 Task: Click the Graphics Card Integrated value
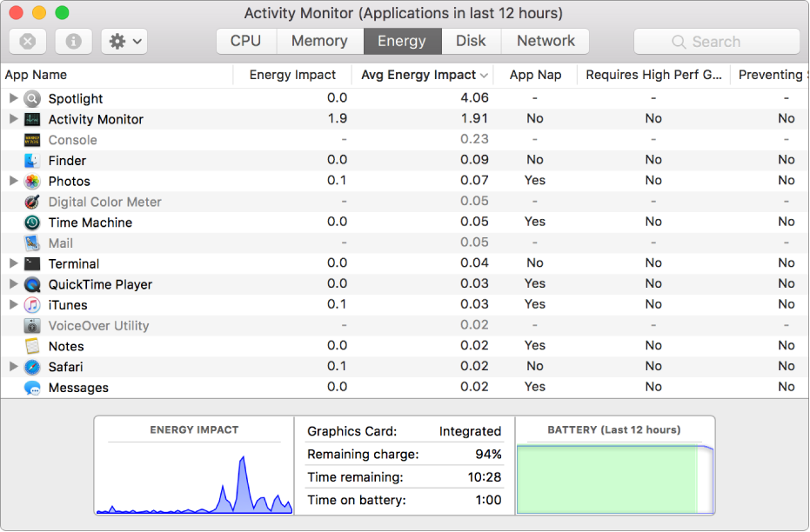tap(470, 431)
